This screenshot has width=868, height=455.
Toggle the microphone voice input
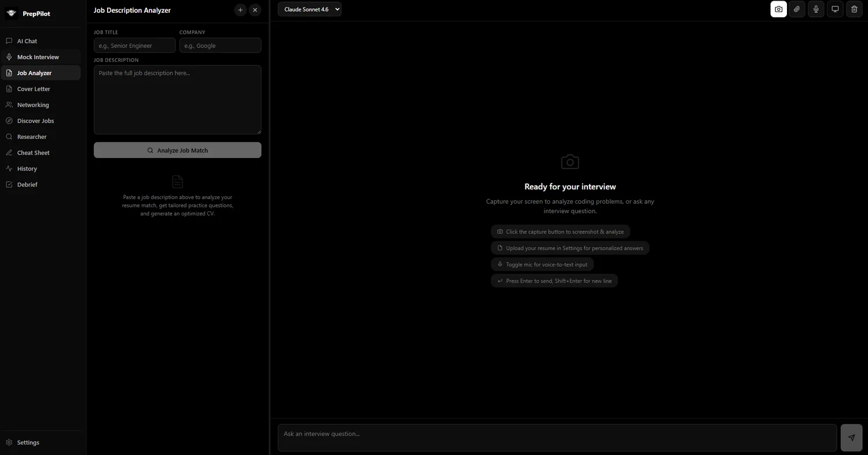pyautogui.click(x=816, y=9)
